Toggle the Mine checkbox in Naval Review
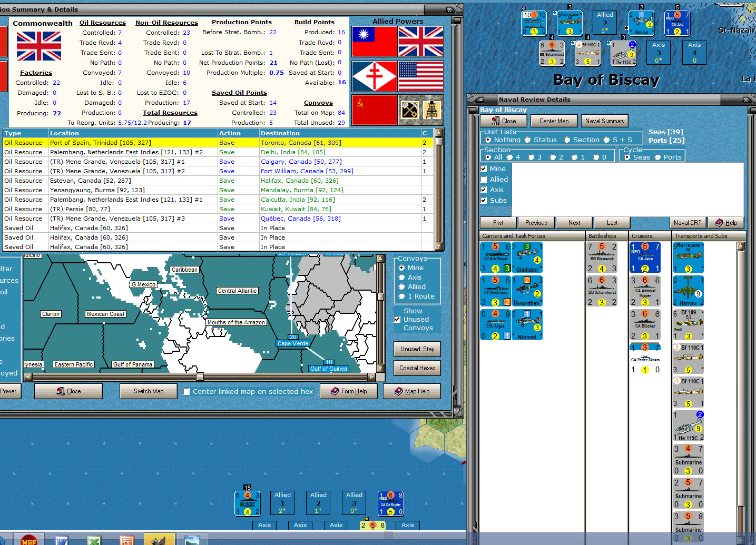 coord(484,169)
